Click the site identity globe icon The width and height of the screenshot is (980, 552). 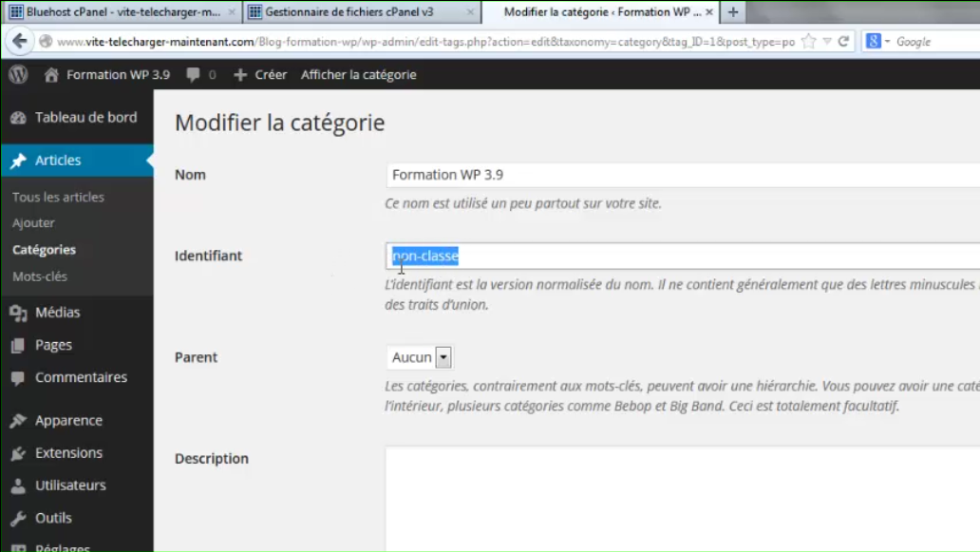[x=46, y=41]
